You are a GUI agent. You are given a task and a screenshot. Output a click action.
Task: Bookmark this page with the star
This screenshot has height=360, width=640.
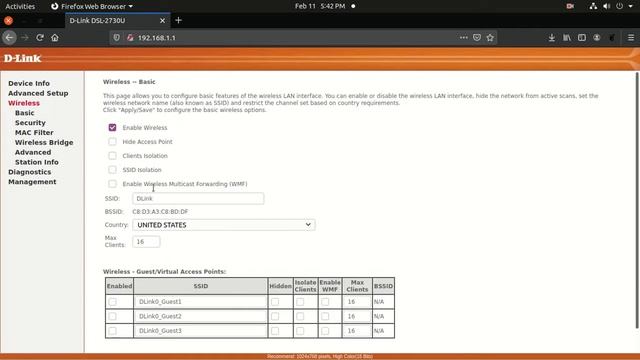(490, 38)
